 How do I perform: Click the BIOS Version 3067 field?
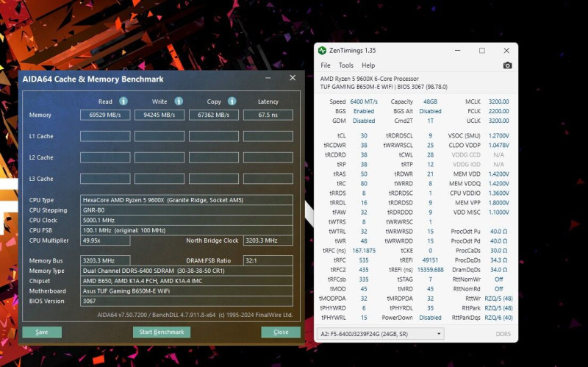click(x=187, y=301)
